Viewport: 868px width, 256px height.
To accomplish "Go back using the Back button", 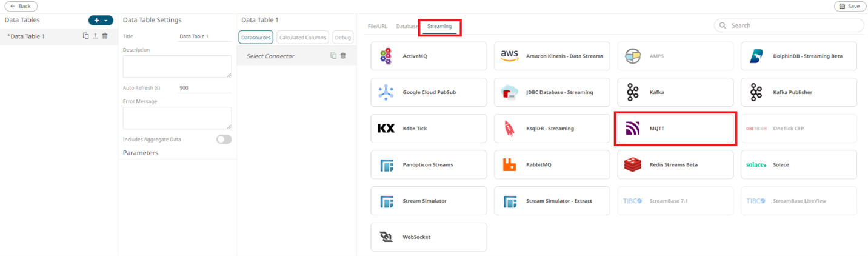I will [20, 6].
